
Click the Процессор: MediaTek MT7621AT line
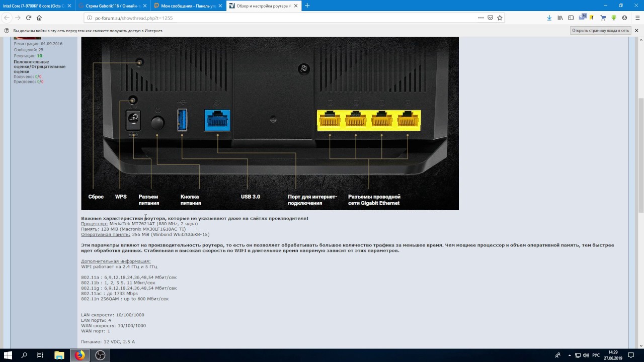click(139, 224)
